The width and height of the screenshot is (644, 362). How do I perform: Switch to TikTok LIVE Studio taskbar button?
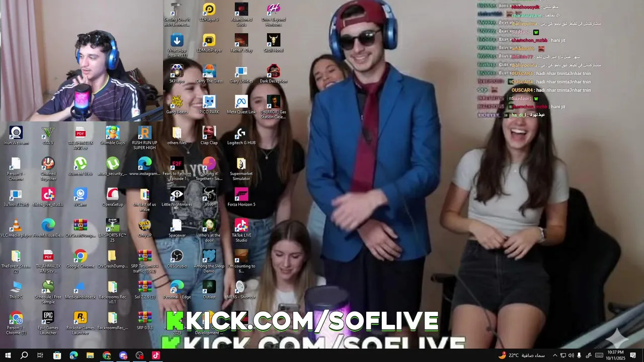click(x=155, y=355)
